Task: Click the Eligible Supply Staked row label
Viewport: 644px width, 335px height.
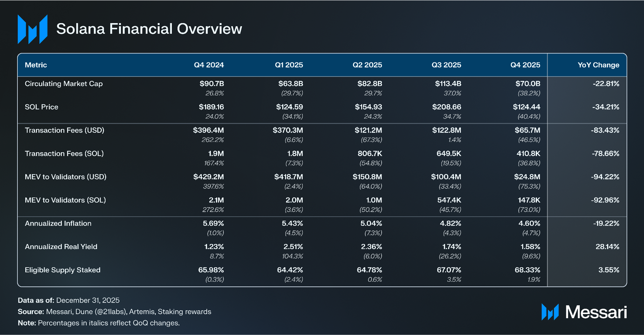Action: coord(63,270)
